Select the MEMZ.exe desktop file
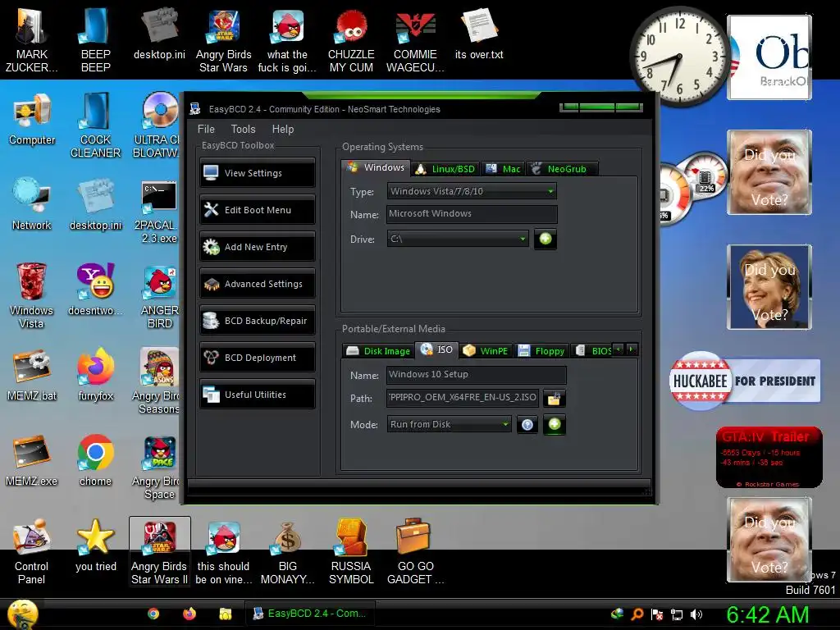The width and height of the screenshot is (840, 630). (32, 461)
